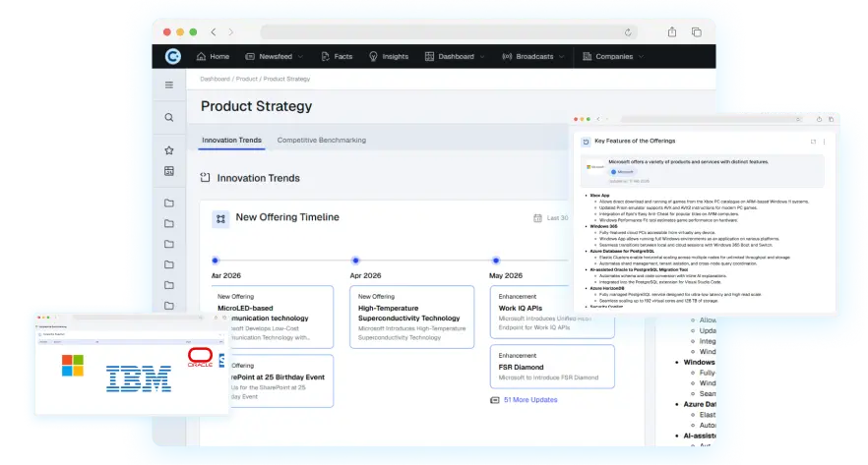This screenshot has width=868, height=465.
Task: Go forward in the main browser window
Action: pyautogui.click(x=231, y=32)
